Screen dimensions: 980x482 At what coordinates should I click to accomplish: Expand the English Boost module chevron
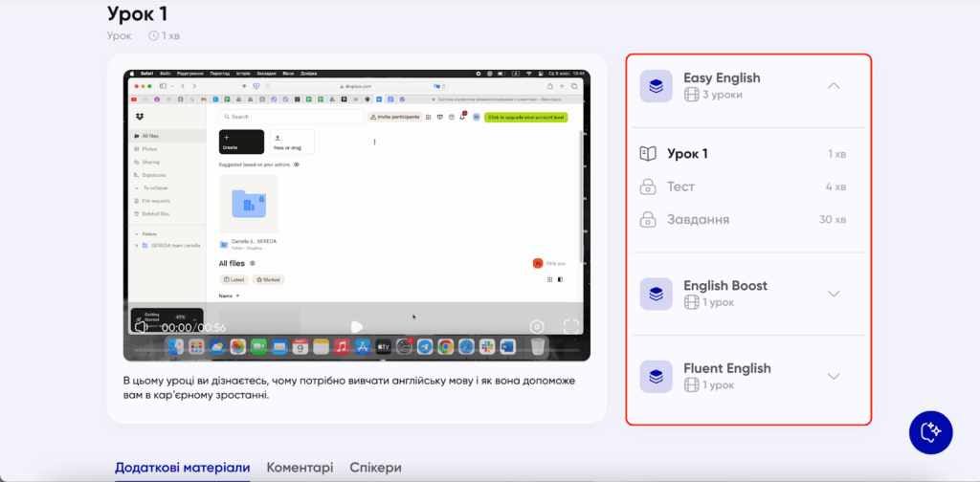[x=833, y=294]
